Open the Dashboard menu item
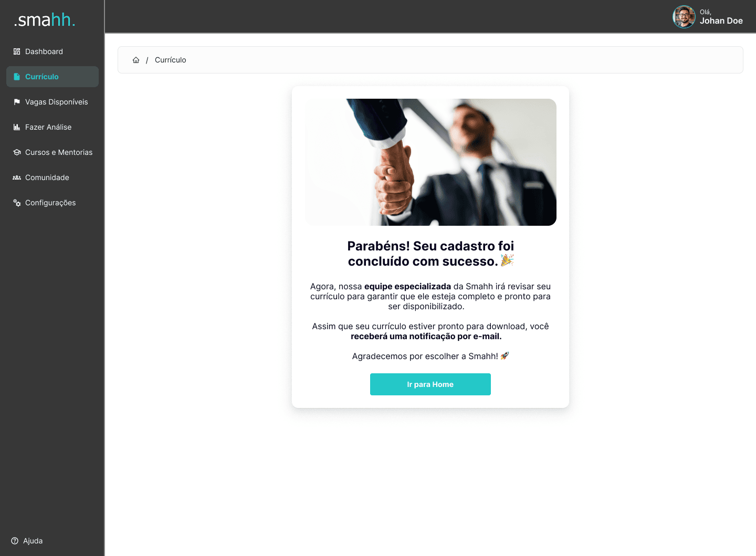 (x=52, y=51)
